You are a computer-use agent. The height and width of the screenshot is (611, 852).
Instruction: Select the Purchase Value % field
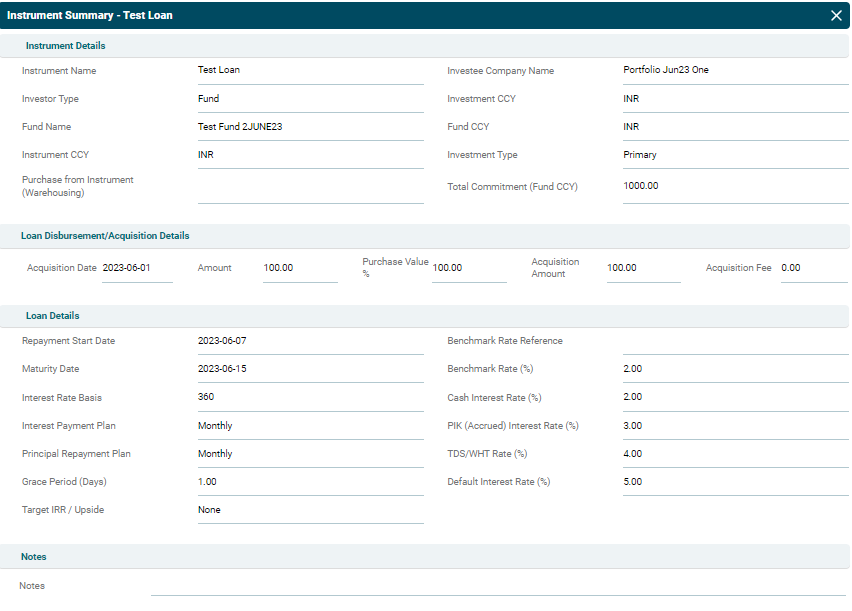pos(469,268)
